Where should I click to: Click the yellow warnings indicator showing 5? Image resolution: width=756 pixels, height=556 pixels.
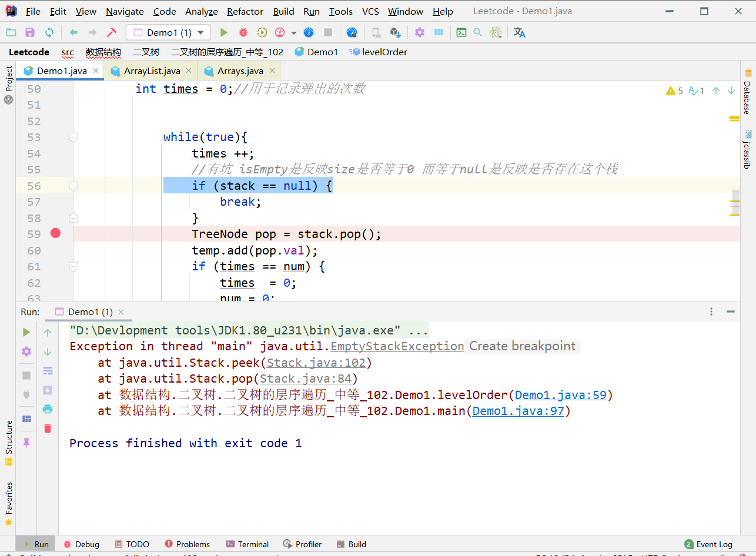click(x=675, y=90)
